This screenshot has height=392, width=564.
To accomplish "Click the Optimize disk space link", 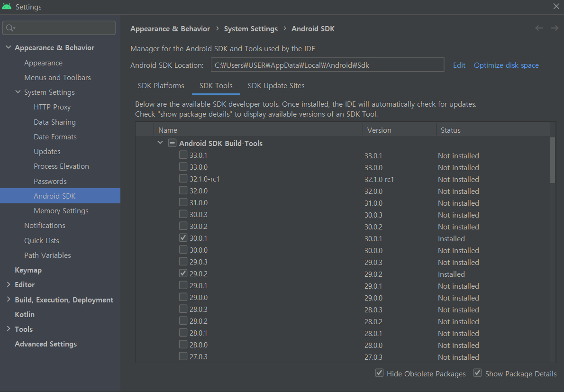I will pos(506,65).
